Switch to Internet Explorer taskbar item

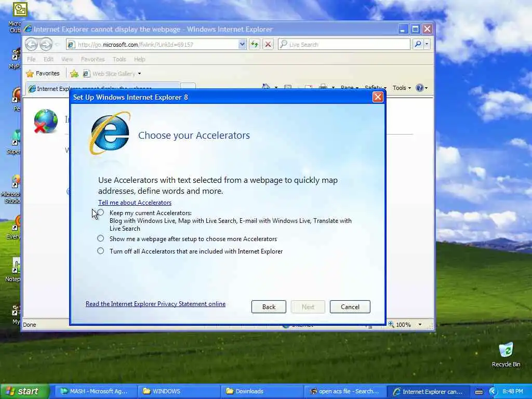(429, 392)
